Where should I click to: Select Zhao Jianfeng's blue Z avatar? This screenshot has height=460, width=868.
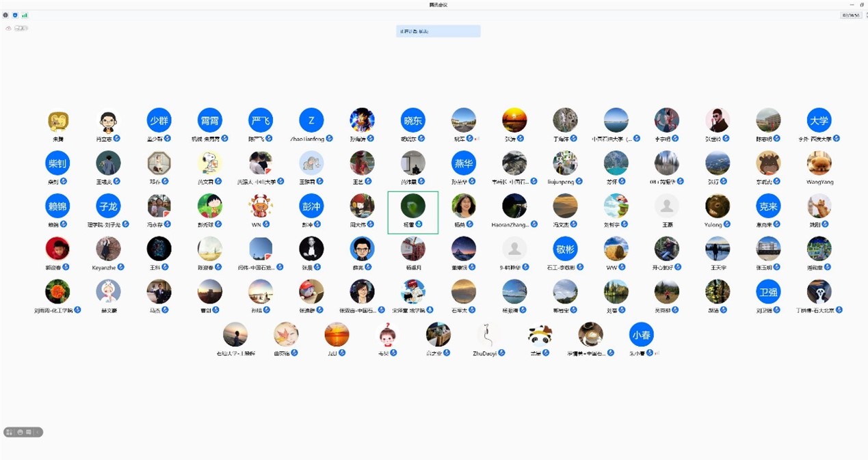coord(311,120)
